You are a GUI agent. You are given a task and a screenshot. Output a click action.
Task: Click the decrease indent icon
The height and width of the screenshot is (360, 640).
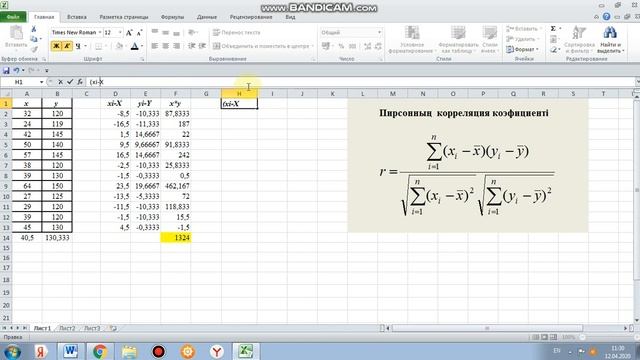191,46
